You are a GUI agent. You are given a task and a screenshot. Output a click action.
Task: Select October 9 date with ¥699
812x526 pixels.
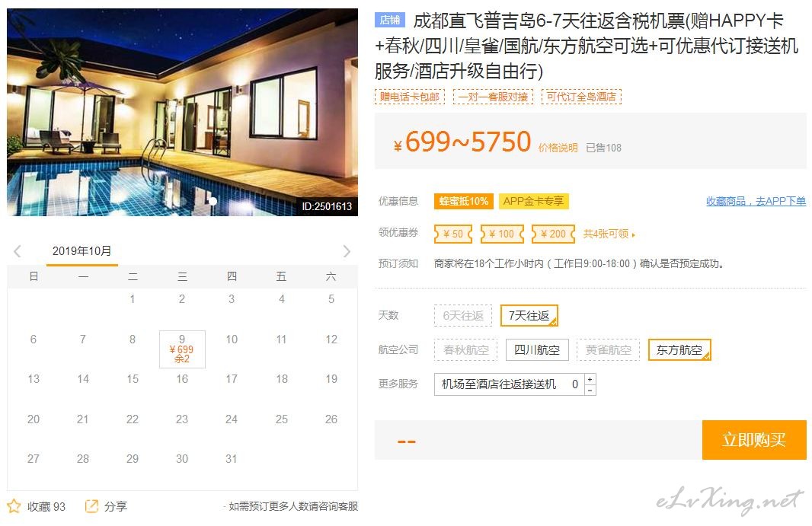click(x=182, y=349)
